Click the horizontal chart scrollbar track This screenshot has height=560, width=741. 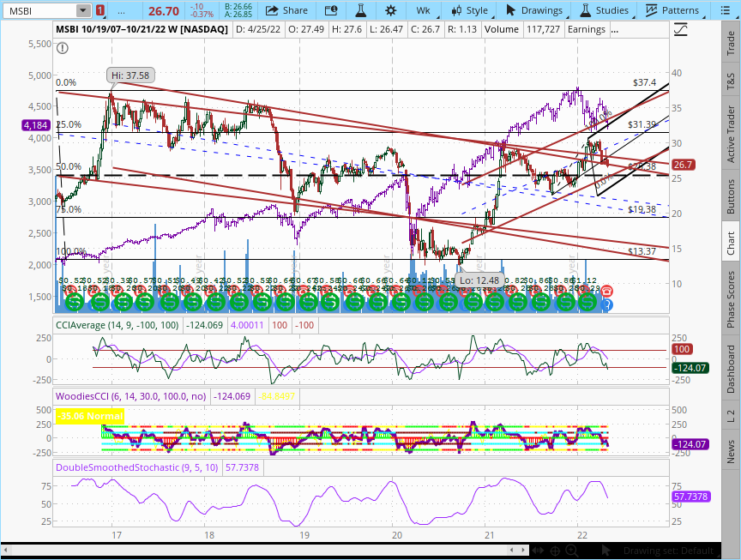[x=259, y=551]
